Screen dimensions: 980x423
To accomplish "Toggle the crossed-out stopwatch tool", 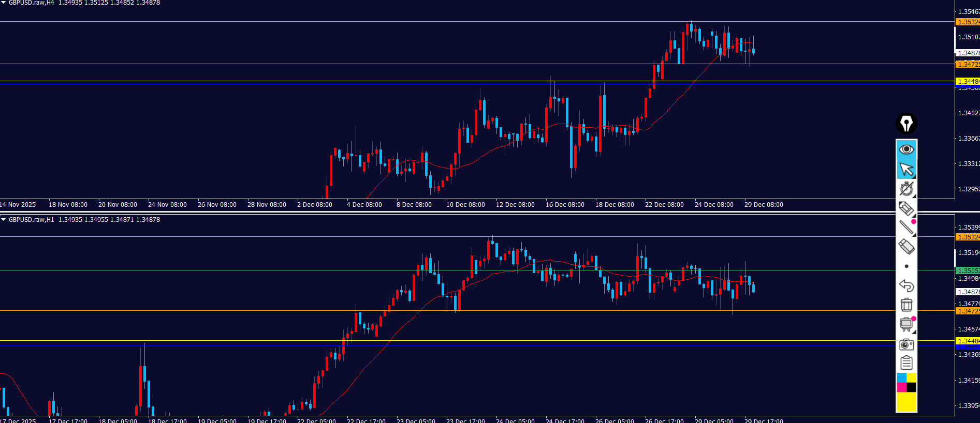I will pos(906,189).
